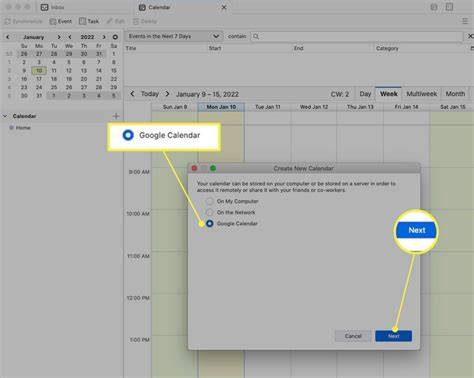The width and height of the screenshot is (474, 378).
Task: Create a new Event from toolbar
Action: (60, 21)
